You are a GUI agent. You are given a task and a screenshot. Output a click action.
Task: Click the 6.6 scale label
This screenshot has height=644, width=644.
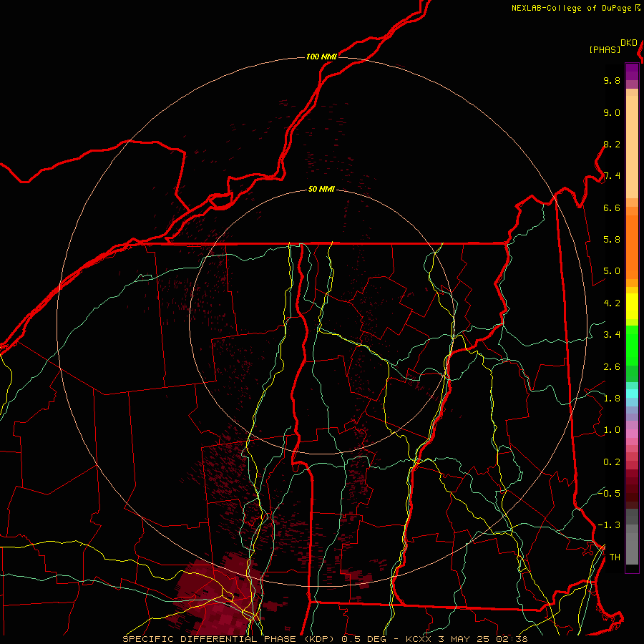click(612, 208)
